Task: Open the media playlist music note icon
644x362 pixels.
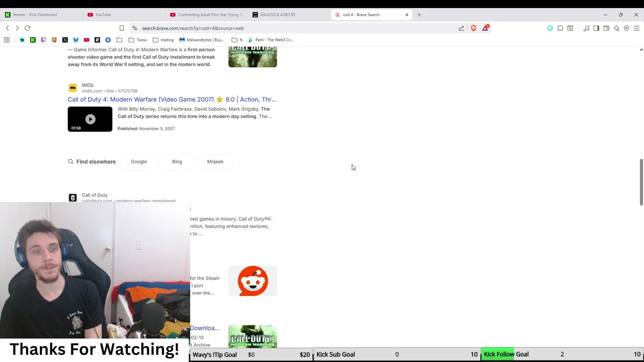Action: coord(586,28)
